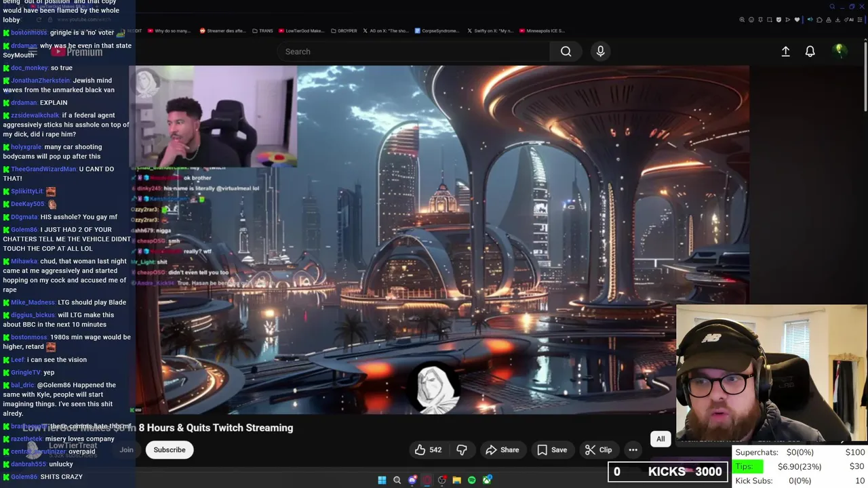Click the heart icon in browser toolbar
The width and height of the screenshot is (868, 488).
[797, 20]
